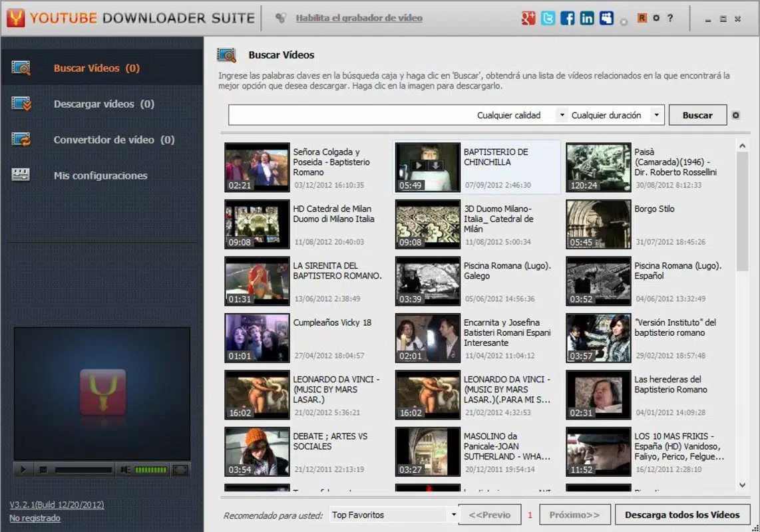
Task: Click the No registrado link
Action: click(x=35, y=518)
